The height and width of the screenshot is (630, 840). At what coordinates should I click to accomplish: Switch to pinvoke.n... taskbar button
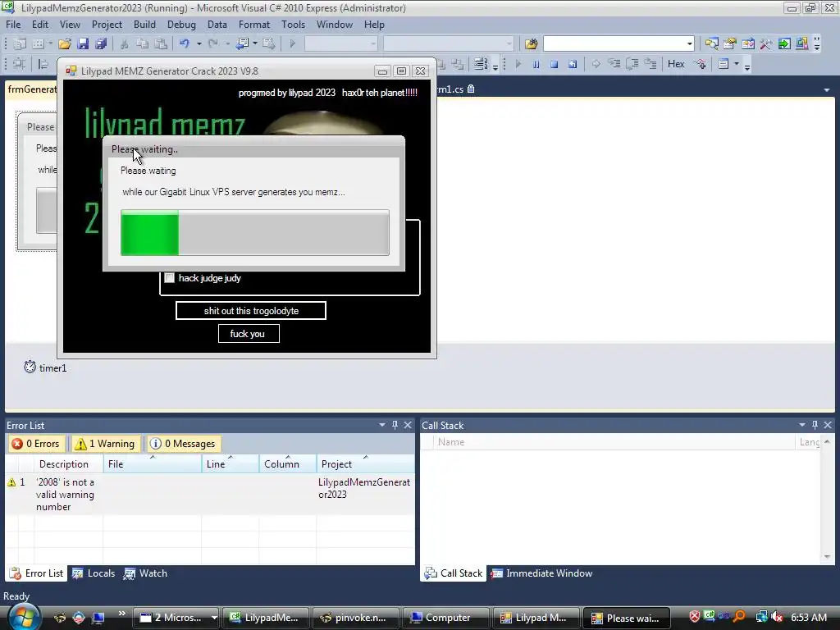(355, 618)
